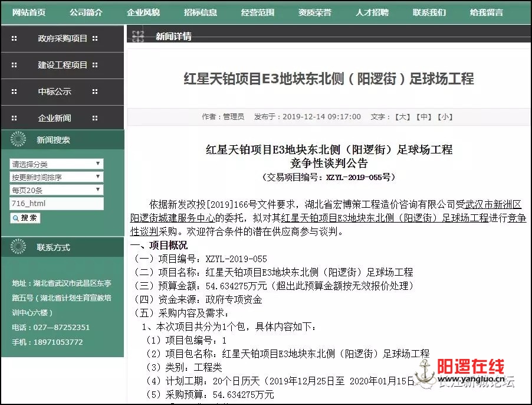The image size is (532, 405).
Task: Set text size to 小
Action: (445, 117)
